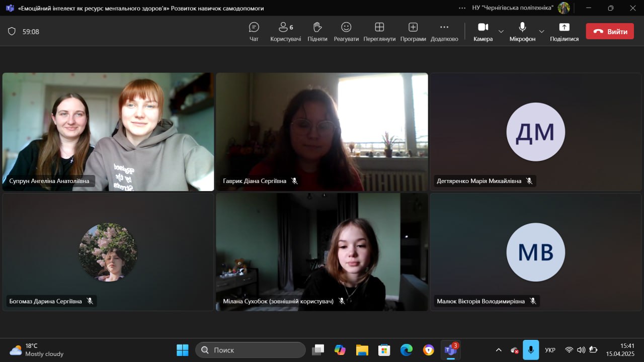Open title bar three-dots settings menu
Image resolution: width=644 pixels, height=362 pixels.
tap(462, 8)
